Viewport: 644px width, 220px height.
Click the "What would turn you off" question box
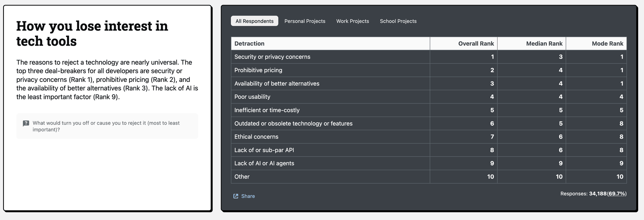coord(107,126)
